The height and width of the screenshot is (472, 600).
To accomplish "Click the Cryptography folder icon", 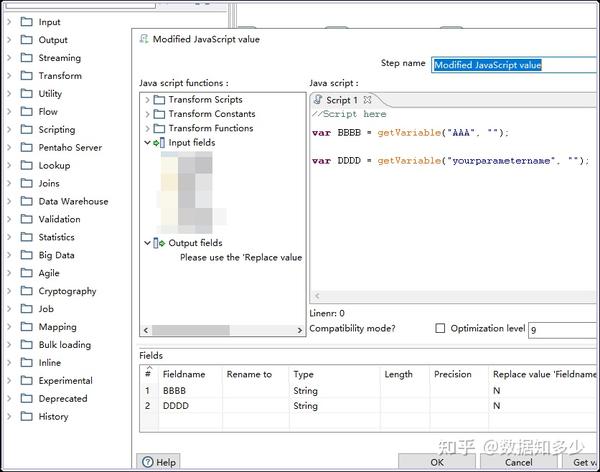I will pos(26,291).
